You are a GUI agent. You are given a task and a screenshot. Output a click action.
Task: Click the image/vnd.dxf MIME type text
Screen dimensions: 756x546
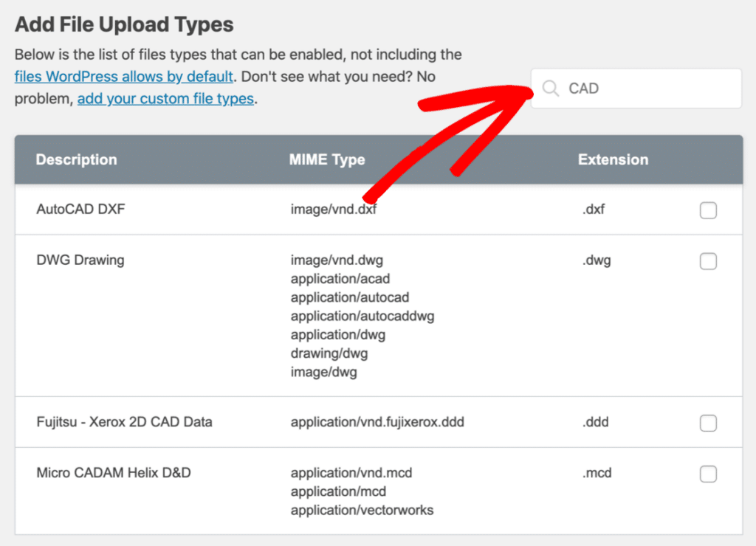332,209
